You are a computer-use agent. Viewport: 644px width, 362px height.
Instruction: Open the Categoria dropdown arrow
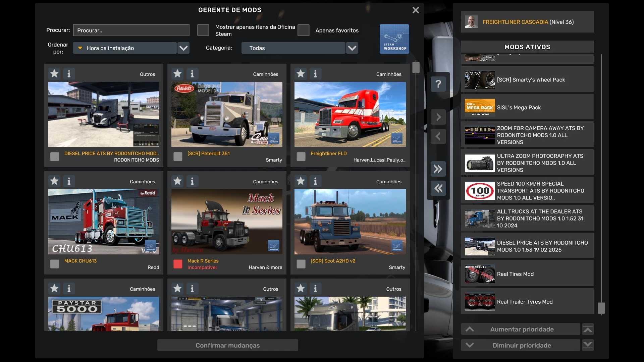tap(352, 48)
